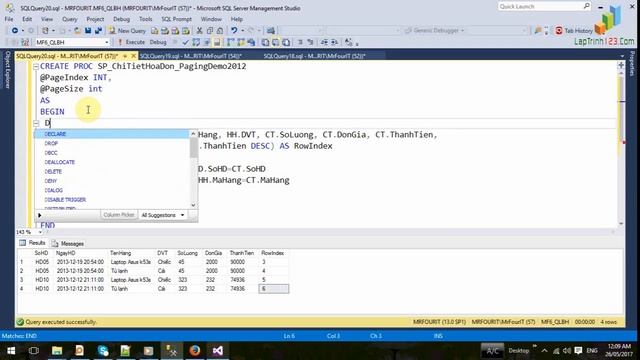Select DELETE from the suggestion list

pos(111,171)
